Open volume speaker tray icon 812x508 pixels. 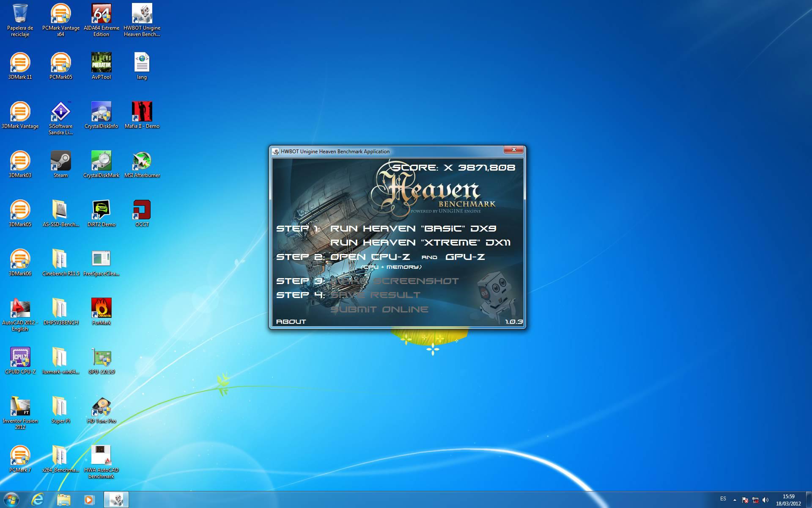pos(765,500)
